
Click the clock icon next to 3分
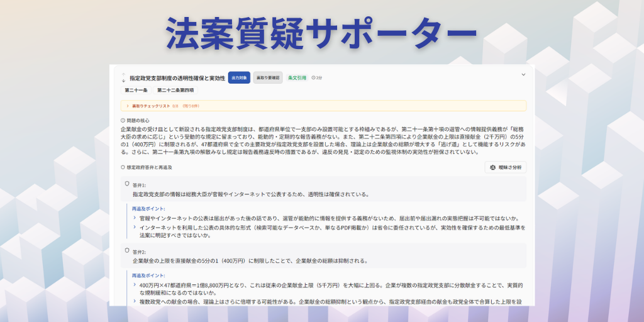click(x=313, y=78)
